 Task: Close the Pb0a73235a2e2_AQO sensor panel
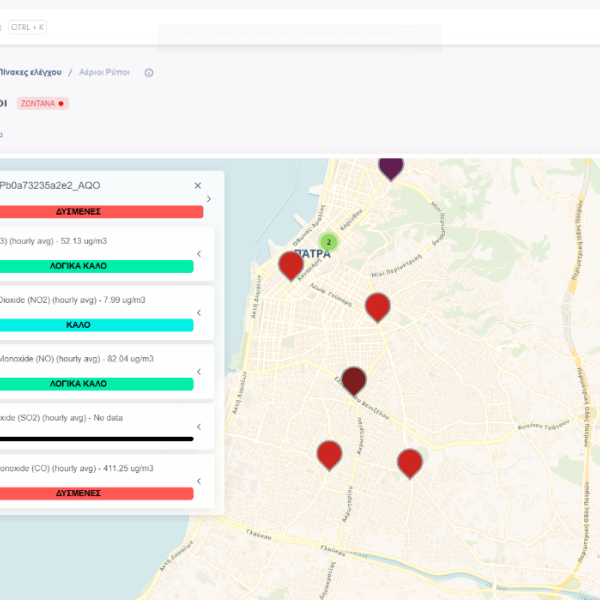pyautogui.click(x=198, y=185)
